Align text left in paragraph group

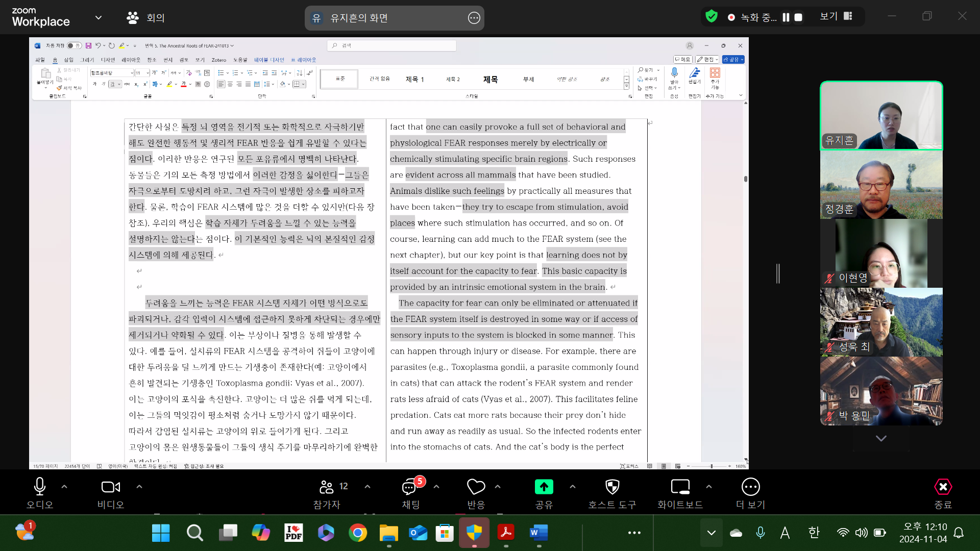pyautogui.click(x=220, y=84)
